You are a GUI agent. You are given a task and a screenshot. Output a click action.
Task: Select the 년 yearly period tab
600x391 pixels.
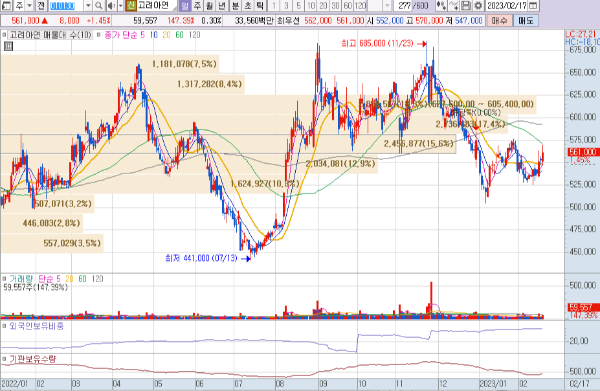click(x=222, y=5)
